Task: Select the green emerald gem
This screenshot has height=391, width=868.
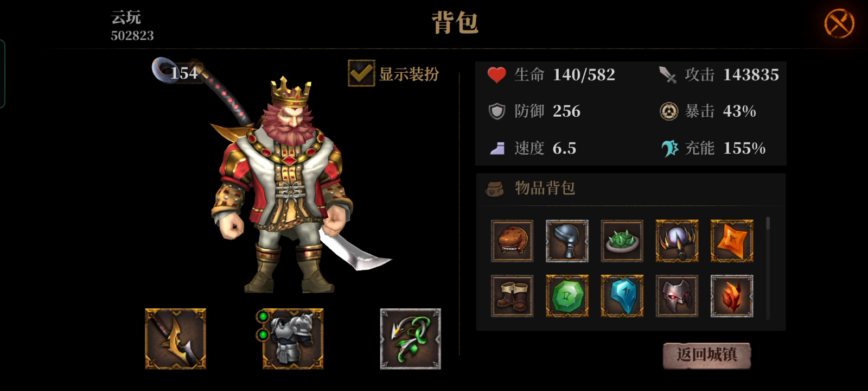Action: (x=567, y=296)
